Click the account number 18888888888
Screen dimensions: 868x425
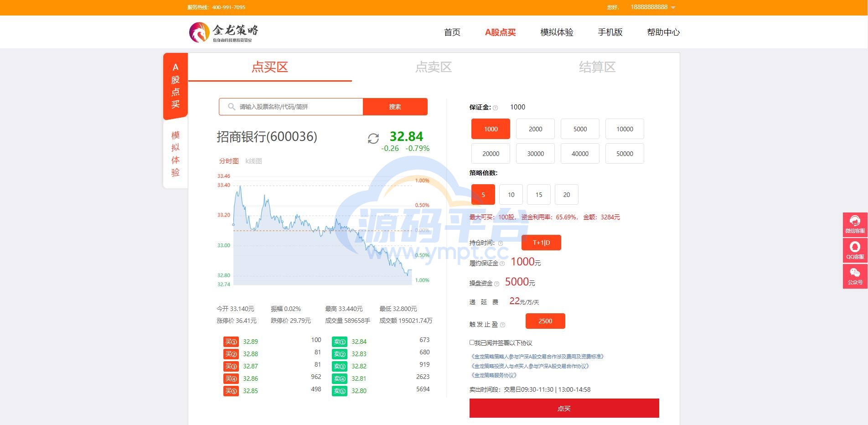[x=649, y=7]
